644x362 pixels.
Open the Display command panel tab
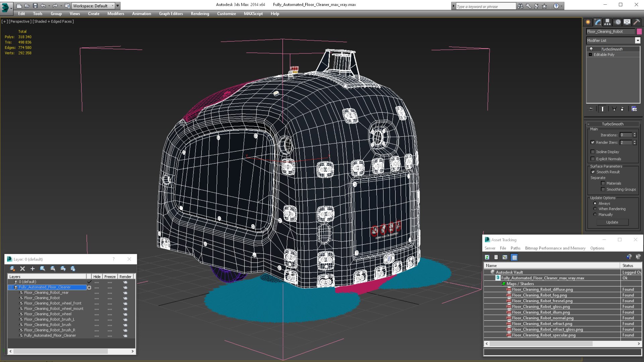point(627,22)
